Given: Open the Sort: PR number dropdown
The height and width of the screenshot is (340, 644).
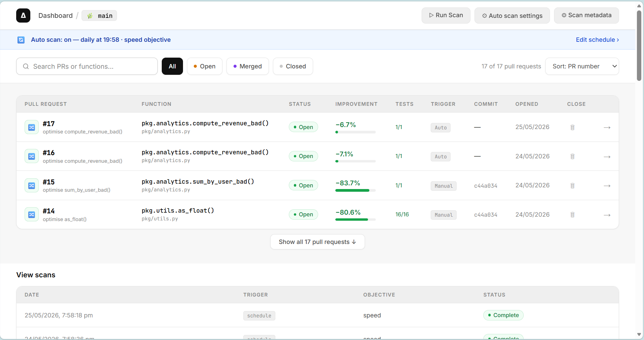Looking at the screenshot, I should [x=582, y=66].
